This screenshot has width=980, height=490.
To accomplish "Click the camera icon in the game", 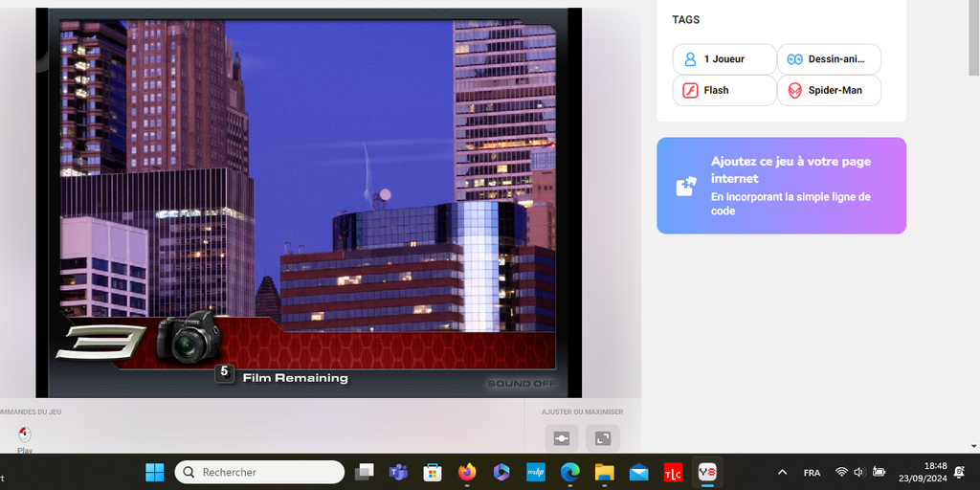I will [189, 337].
